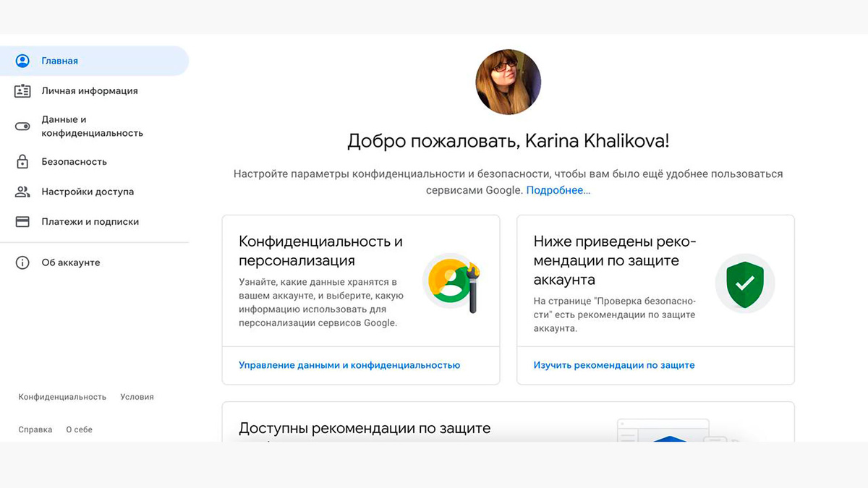Click Управление данными и конфиденциальностью
Viewport: 868px width, 488px height.
click(350, 365)
